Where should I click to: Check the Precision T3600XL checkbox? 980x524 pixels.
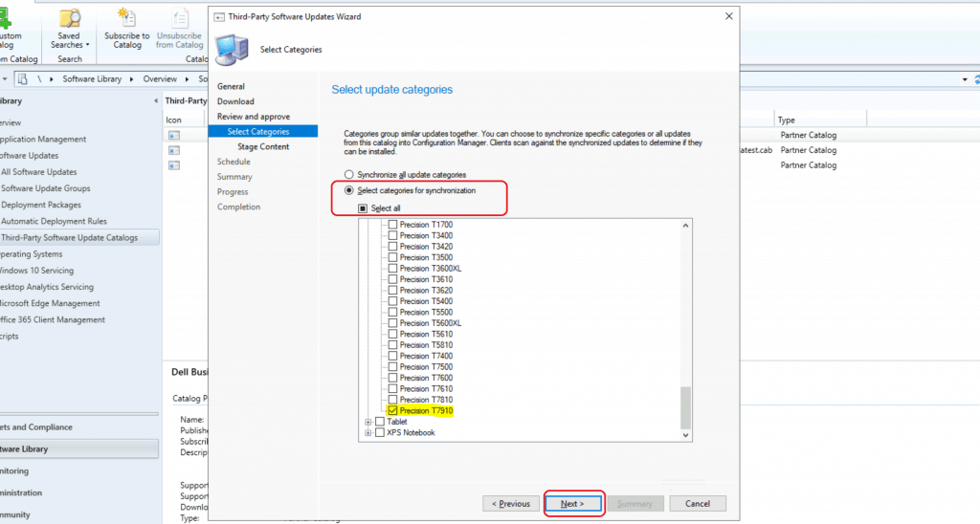[392, 268]
